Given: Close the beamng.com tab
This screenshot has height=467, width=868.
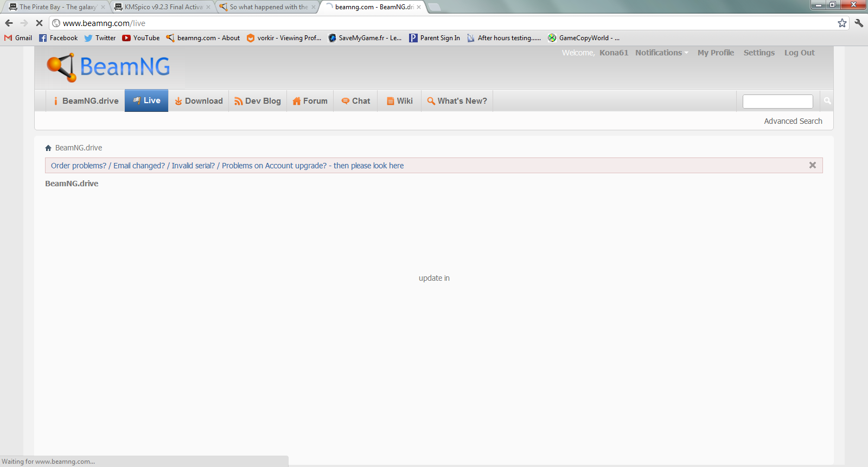Looking at the screenshot, I should (419, 7).
